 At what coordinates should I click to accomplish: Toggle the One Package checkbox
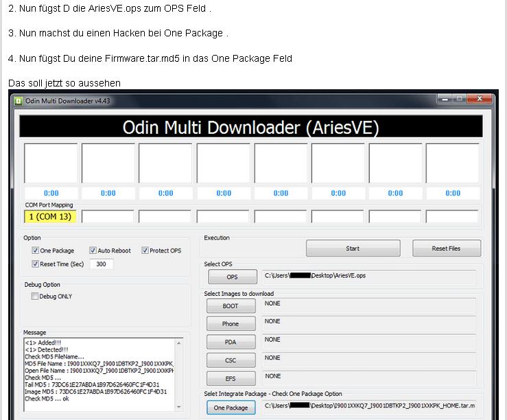36,250
